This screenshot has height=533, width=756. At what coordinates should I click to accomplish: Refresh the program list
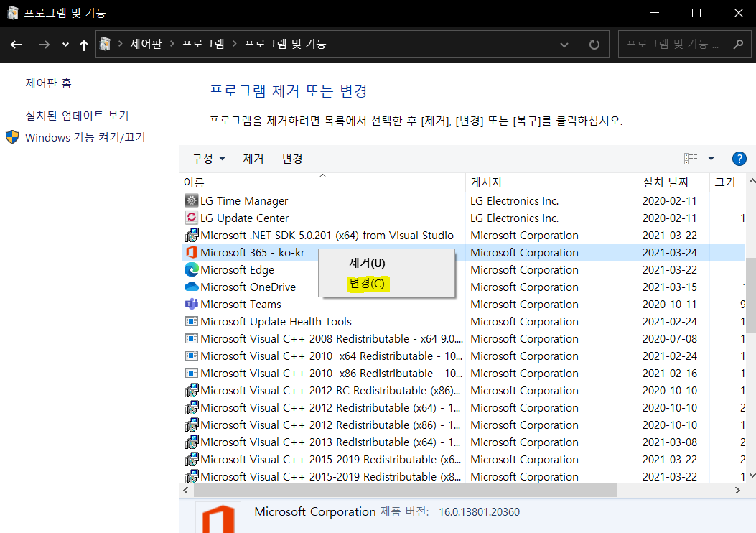pyautogui.click(x=594, y=45)
